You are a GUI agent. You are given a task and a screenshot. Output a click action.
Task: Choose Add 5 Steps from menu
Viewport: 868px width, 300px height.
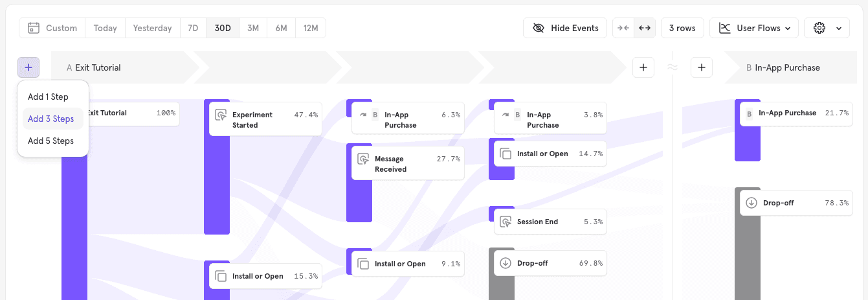[50, 141]
